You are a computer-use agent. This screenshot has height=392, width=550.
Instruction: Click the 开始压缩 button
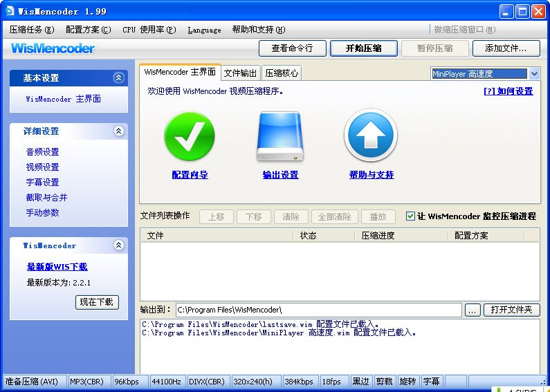[364, 48]
